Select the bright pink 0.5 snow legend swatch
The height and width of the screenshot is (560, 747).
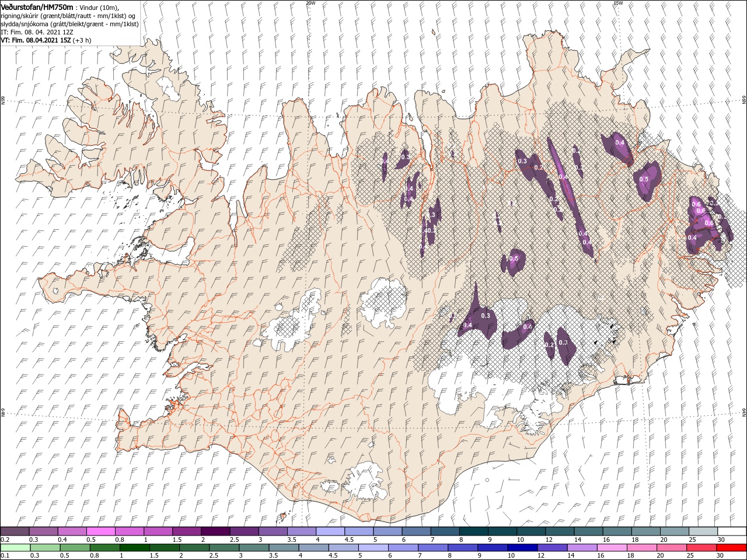click(x=101, y=531)
